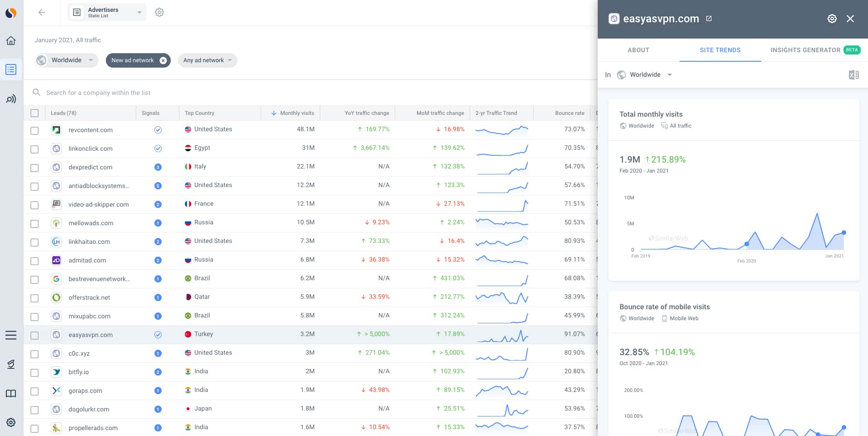
Task: Click Feb 2020 data point on visits chart
Action: 747,244
